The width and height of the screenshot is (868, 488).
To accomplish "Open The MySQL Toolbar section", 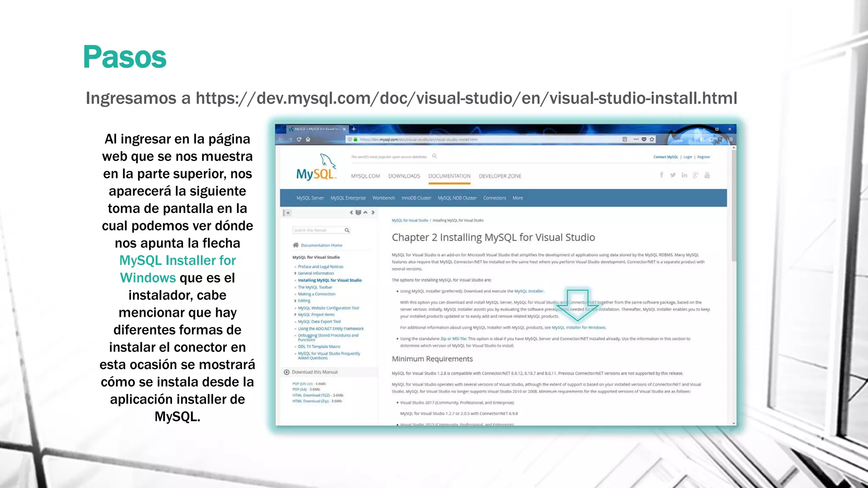I will 315,287.
